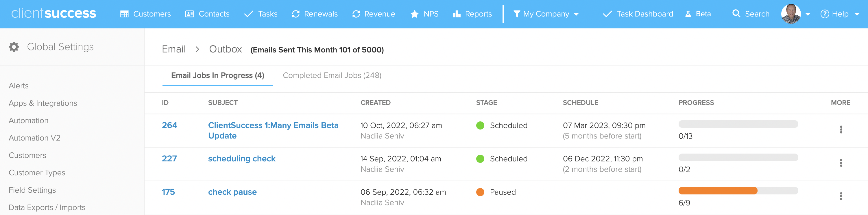Click orange progress bar showing 6/9
Image resolution: width=868 pixels, height=215 pixels.
pyautogui.click(x=738, y=191)
